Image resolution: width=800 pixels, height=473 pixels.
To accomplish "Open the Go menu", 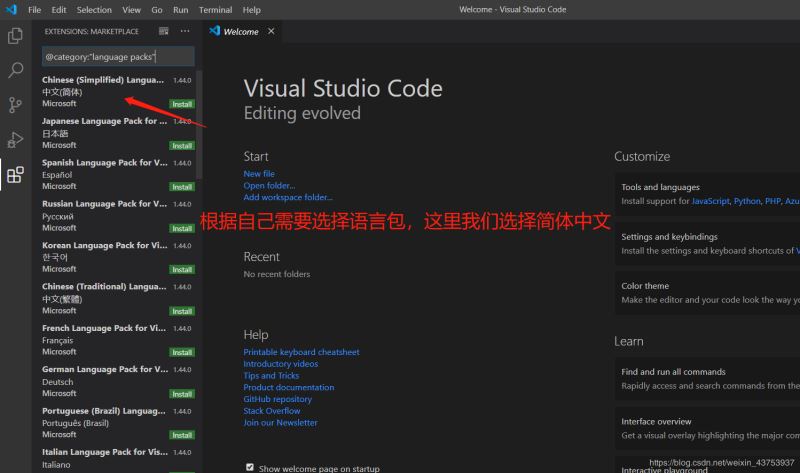I will [157, 10].
